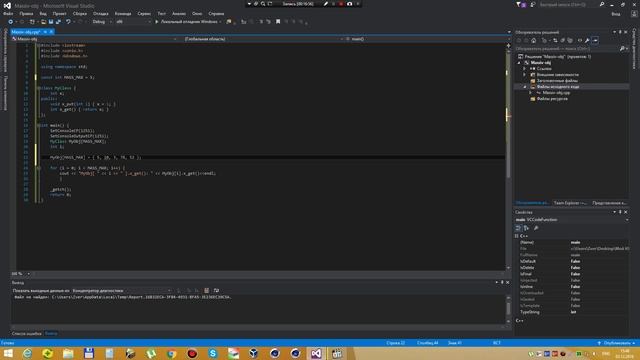Toggle Preview Selected Items in Solution Explorer
Screen dimensions: 640x360
coord(595,40)
